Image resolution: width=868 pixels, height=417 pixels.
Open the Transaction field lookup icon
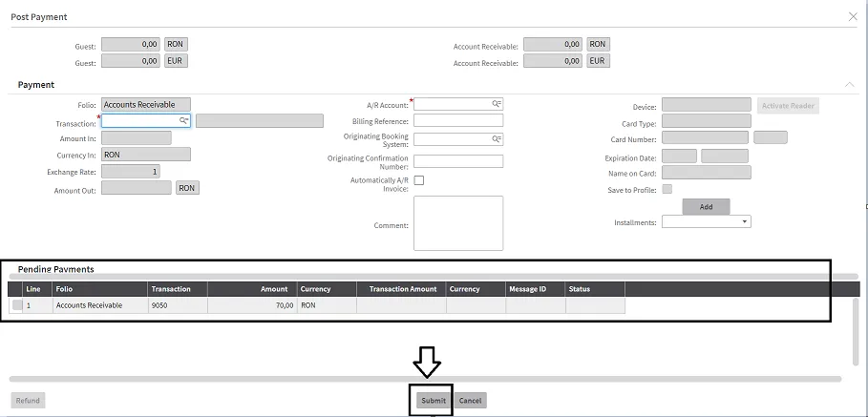coord(183,120)
